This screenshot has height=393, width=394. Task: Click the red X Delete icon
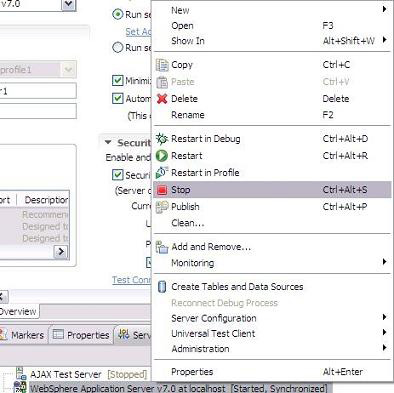point(162,99)
